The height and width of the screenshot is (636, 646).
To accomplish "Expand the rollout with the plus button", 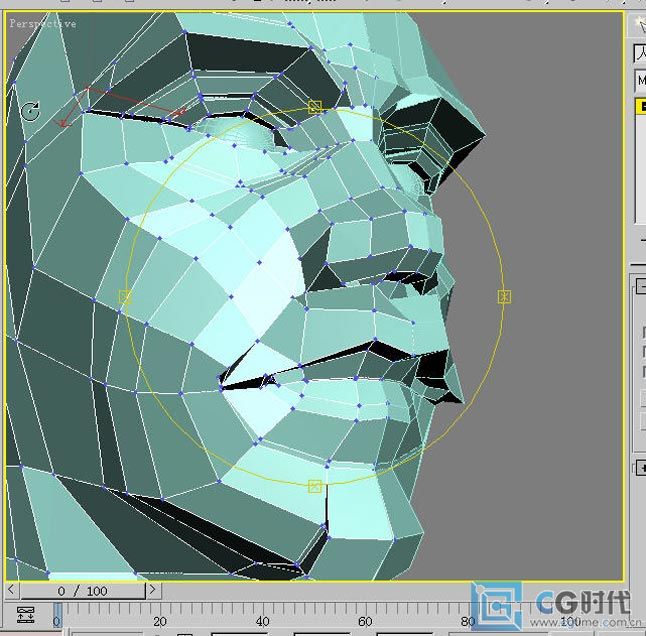I will (641, 468).
